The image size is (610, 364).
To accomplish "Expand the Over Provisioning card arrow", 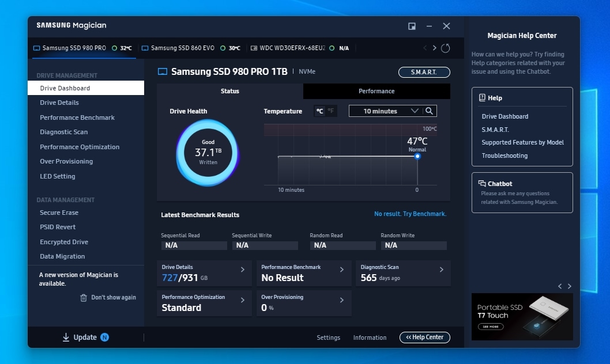I will tap(342, 300).
